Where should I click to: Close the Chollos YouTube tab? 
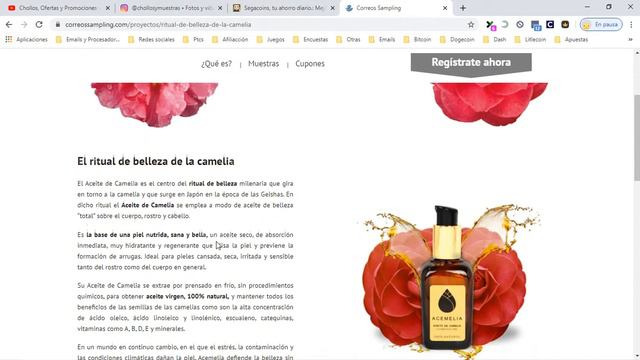108,8
